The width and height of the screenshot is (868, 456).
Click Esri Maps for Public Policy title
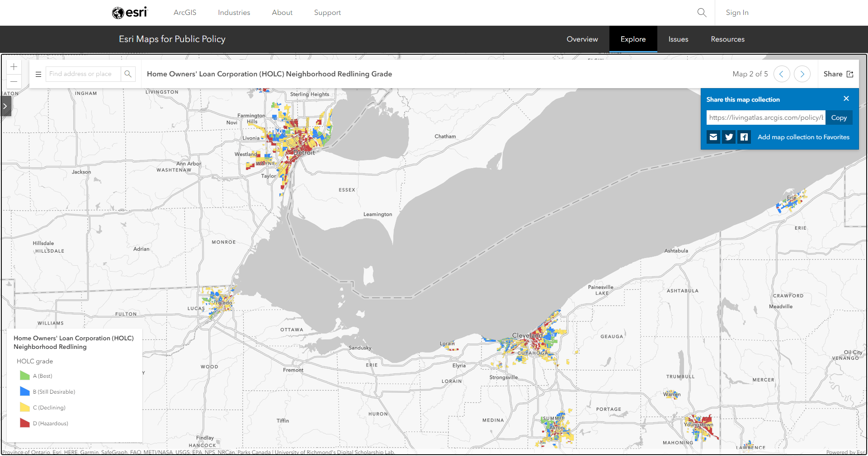point(172,39)
